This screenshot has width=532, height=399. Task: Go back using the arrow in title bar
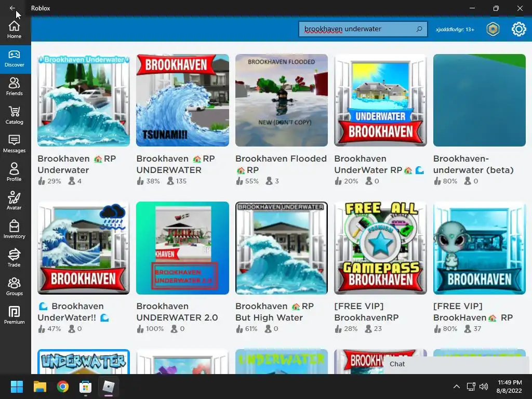pyautogui.click(x=12, y=8)
